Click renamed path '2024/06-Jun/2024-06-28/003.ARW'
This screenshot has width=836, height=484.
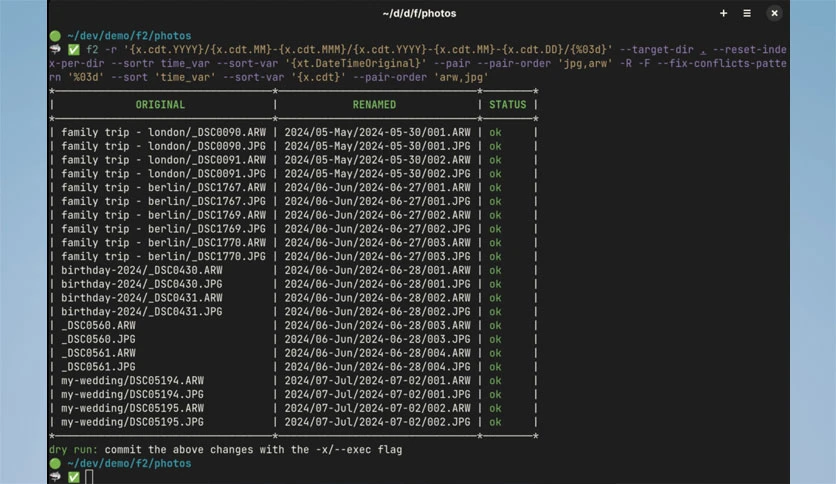[x=377, y=326]
